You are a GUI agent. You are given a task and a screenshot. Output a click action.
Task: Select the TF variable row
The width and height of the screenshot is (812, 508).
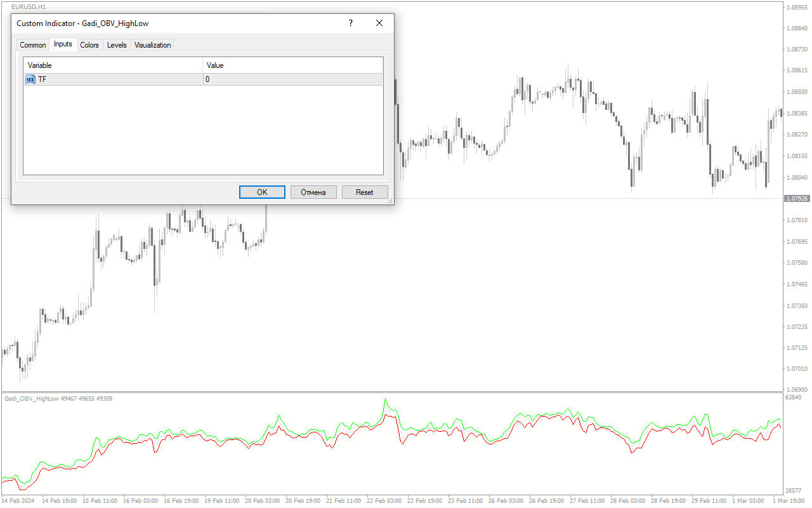[x=203, y=79]
